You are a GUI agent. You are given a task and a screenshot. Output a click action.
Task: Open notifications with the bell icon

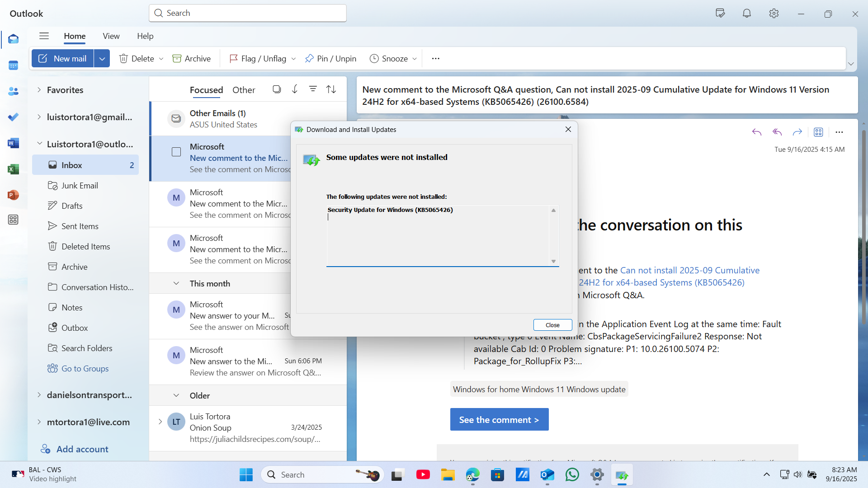click(746, 13)
